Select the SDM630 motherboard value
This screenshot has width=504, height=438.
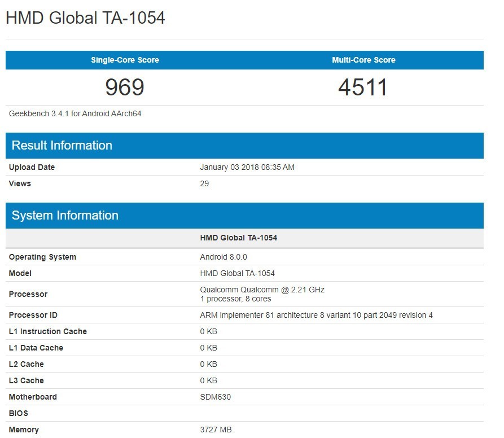(x=216, y=397)
